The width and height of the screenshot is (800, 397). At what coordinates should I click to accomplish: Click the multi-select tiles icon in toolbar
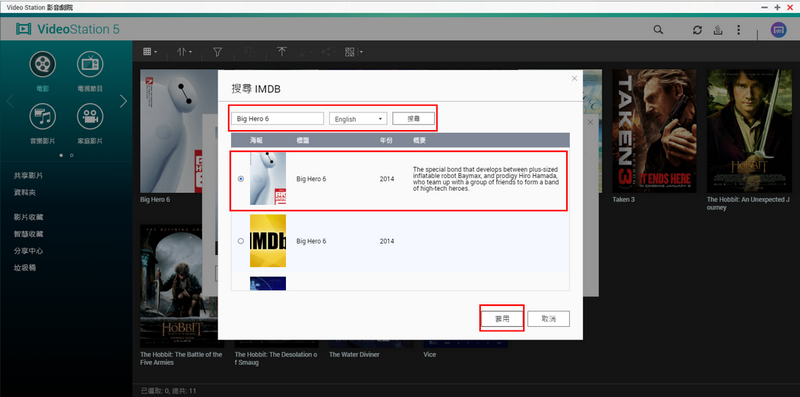[349, 52]
